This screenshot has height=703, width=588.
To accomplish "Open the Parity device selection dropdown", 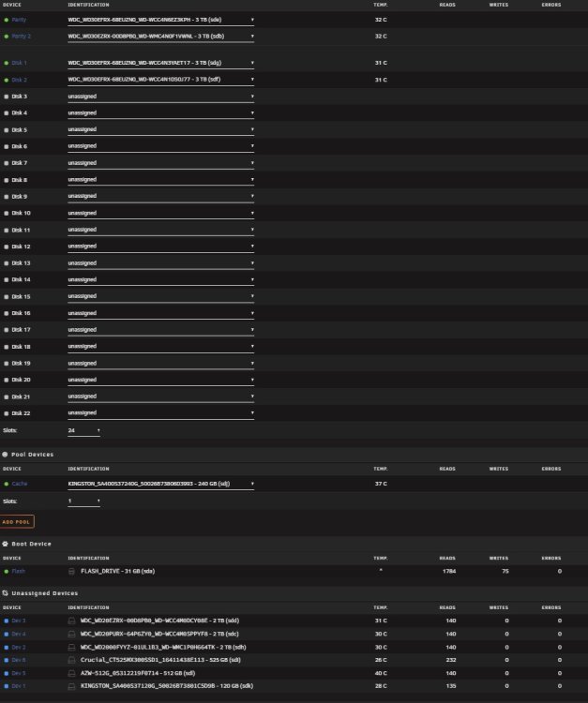I will (x=160, y=21).
